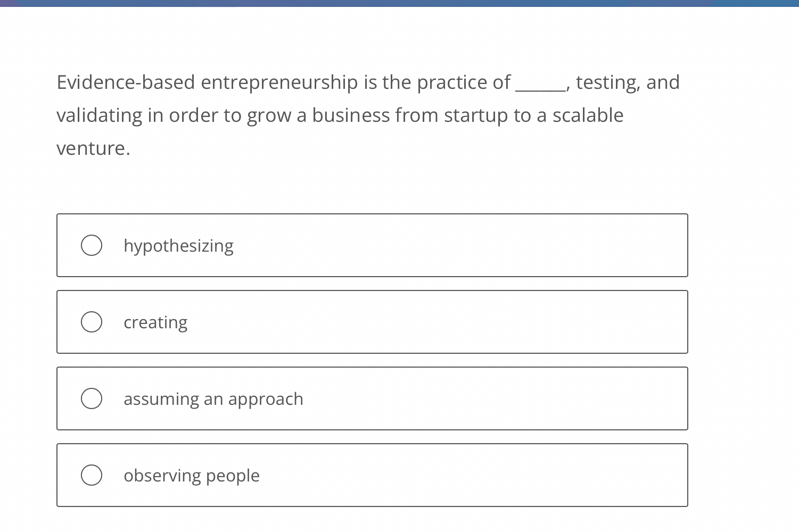Screen dimensions: 799x532
Task: Click the observing people option box
Action: tap(372, 475)
